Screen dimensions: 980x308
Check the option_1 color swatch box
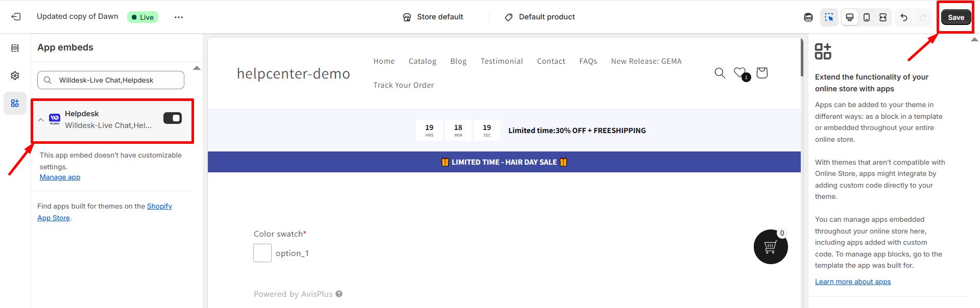(x=262, y=253)
